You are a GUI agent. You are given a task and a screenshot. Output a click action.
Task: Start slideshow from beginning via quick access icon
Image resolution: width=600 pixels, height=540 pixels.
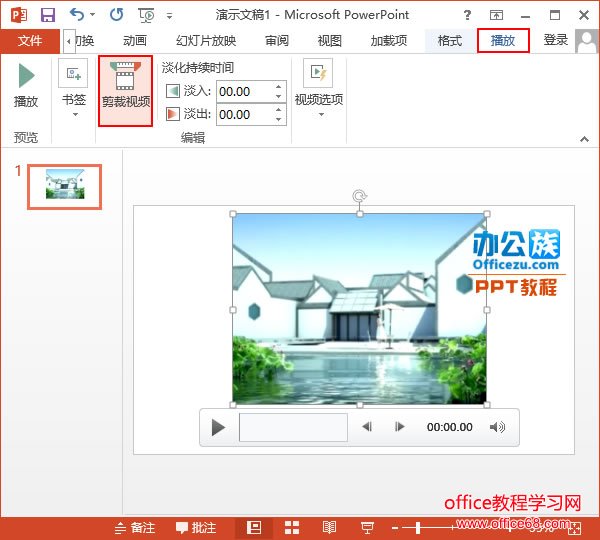pos(146,15)
